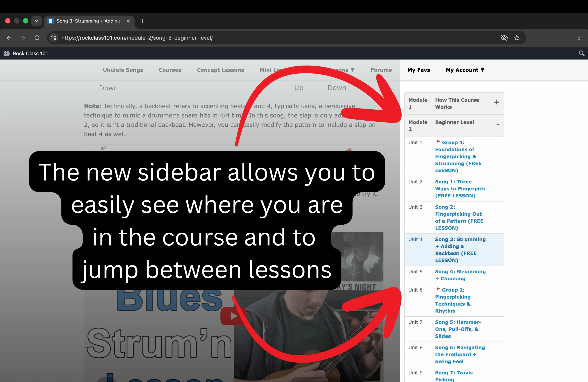Open the Ukulele Songs menu
This screenshot has width=588, height=382.
123,70
